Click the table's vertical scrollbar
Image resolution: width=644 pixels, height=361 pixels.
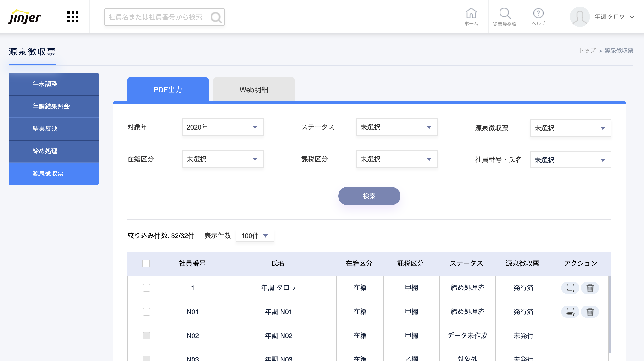point(610,314)
